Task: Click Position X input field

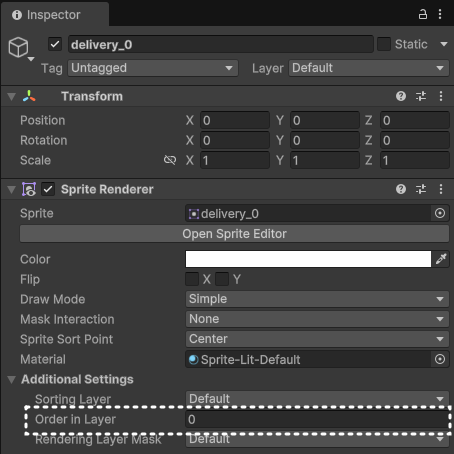Action: coord(235,120)
